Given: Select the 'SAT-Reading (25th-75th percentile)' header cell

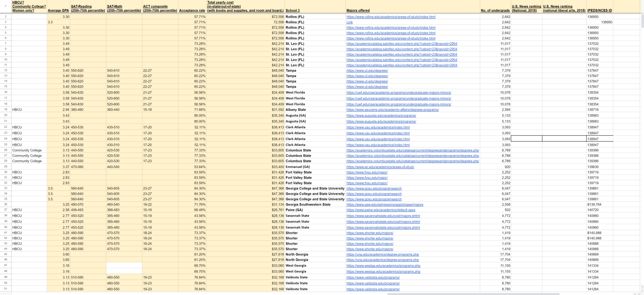Looking at the screenshot, I should pyautogui.click(x=88, y=7).
